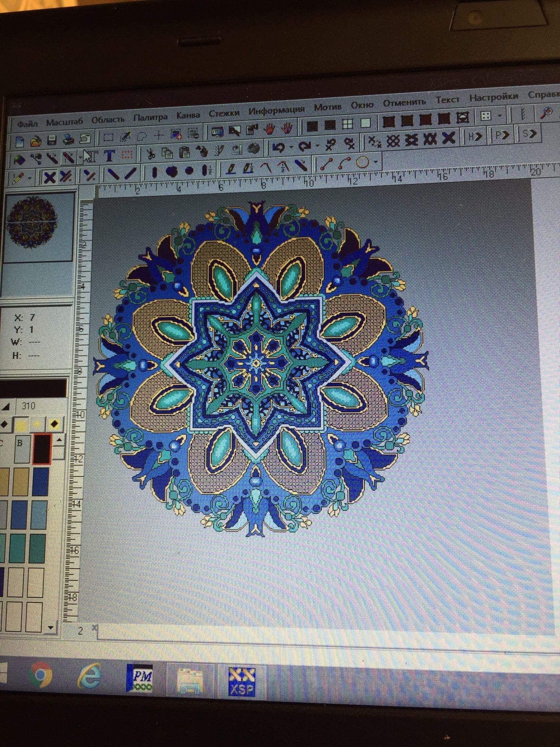Select the forward-slash half-stitch tool

(130, 173)
